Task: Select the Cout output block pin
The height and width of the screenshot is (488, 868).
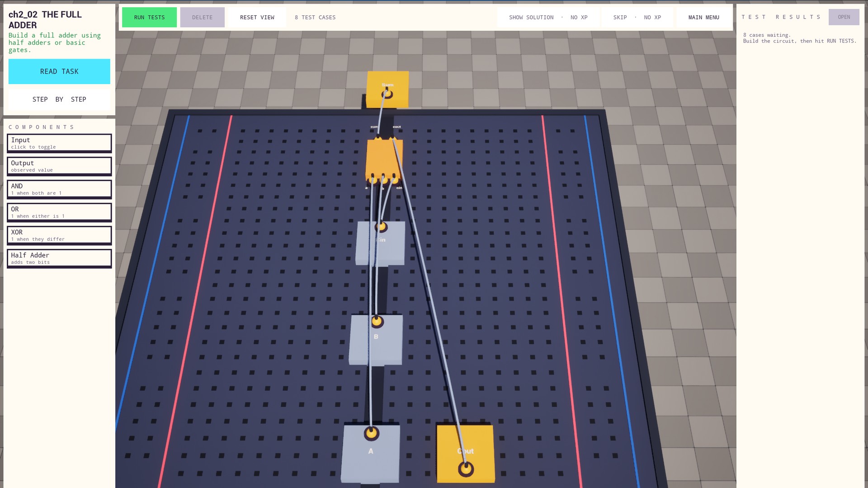Action: 466,469
